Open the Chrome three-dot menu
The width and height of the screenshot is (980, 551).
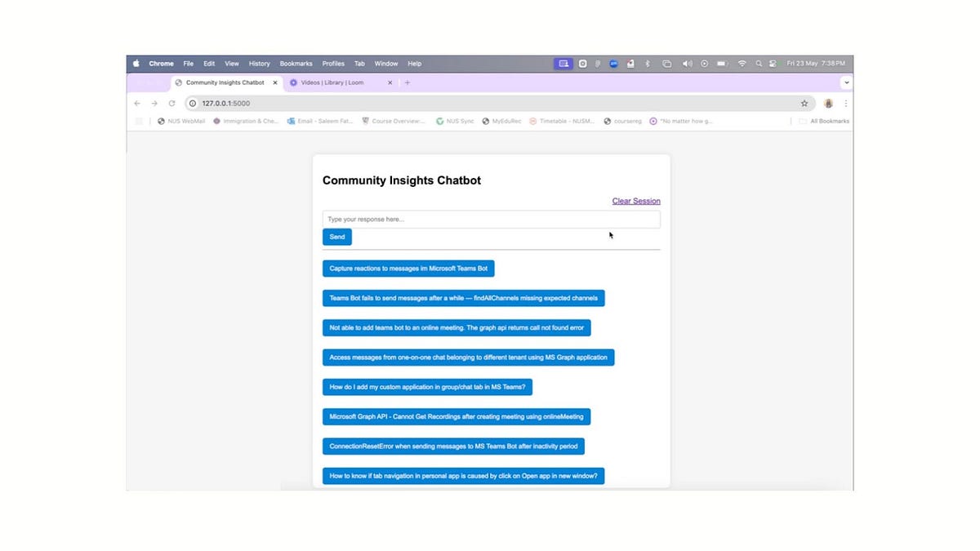[845, 104]
